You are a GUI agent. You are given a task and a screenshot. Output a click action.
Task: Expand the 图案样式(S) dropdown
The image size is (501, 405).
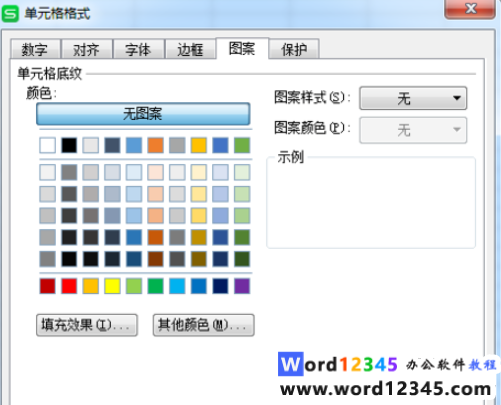coord(413,98)
